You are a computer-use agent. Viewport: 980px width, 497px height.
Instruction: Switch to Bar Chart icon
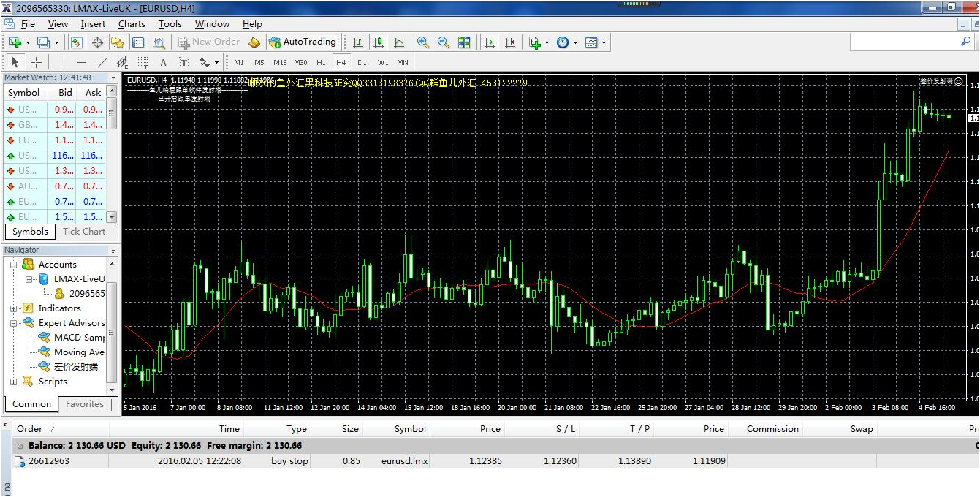point(358,42)
